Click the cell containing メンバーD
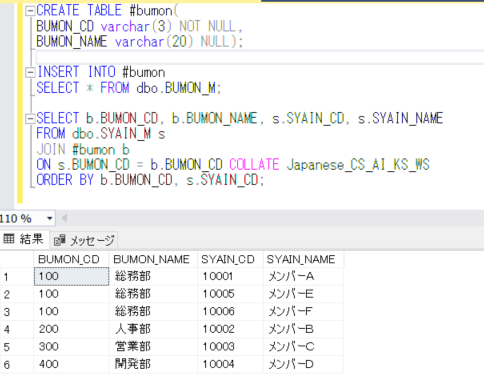484x384 pixels. click(x=303, y=364)
